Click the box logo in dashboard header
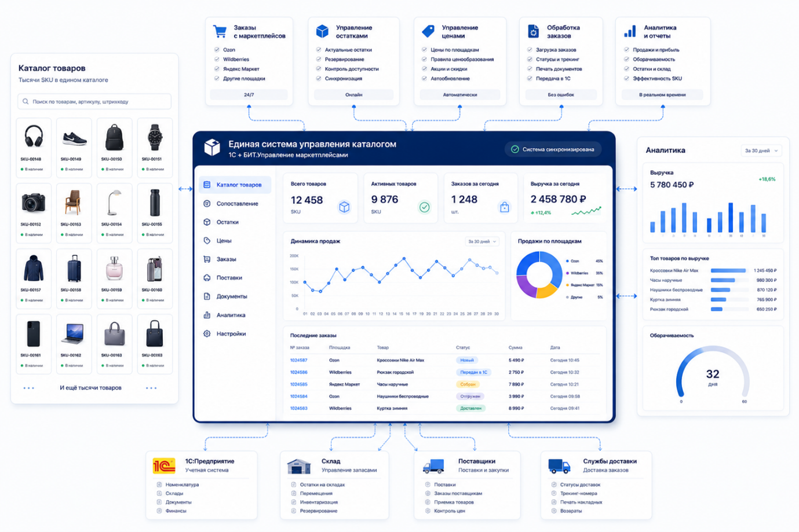 [212, 148]
